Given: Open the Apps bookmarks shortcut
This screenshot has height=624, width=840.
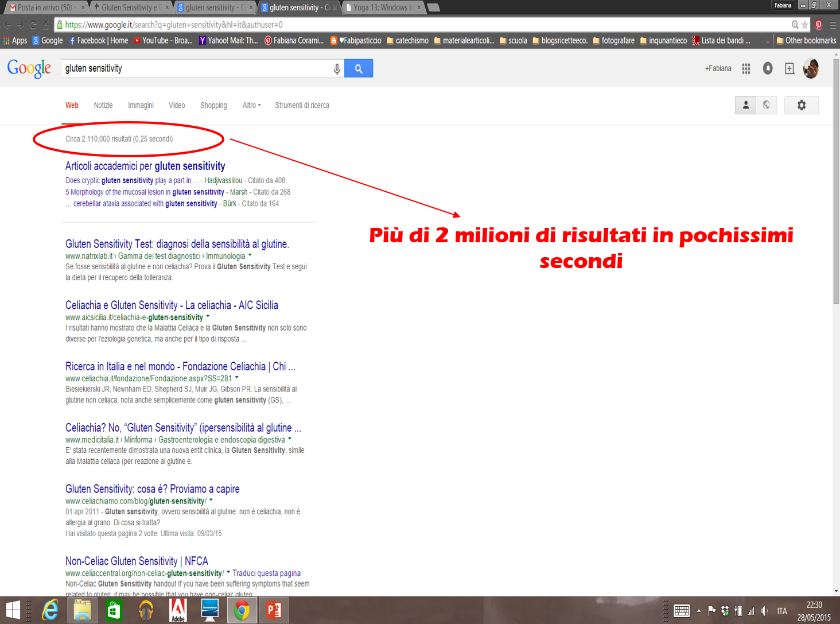Looking at the screenshot, I should pyautogui.click(x=15, y=40).
